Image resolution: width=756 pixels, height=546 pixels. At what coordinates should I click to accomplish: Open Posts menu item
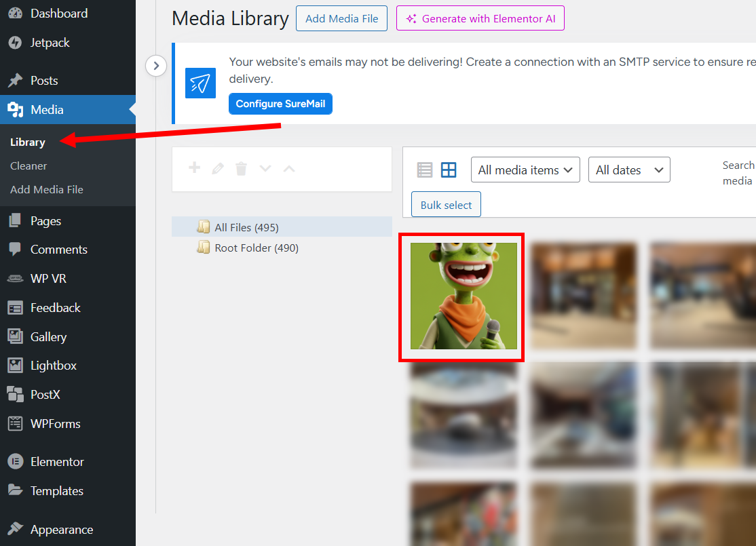pos(68,81)
